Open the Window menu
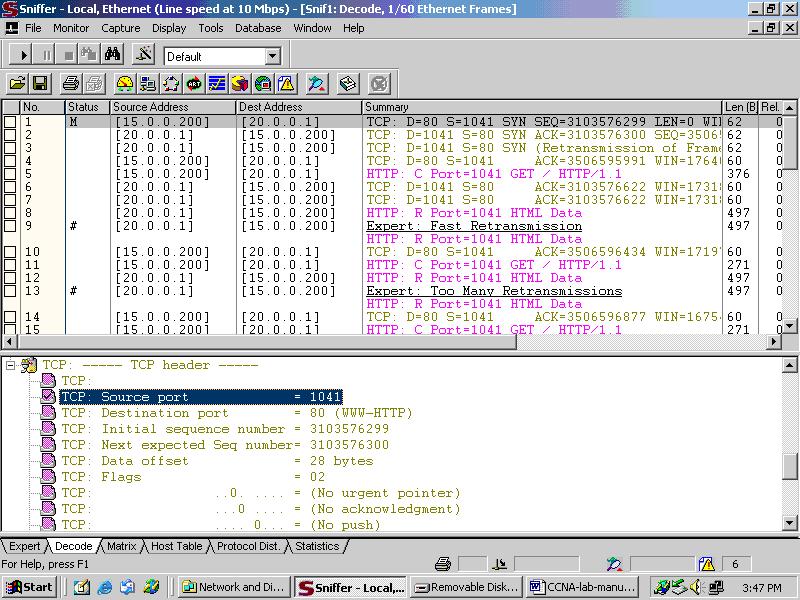 point(312,28)
